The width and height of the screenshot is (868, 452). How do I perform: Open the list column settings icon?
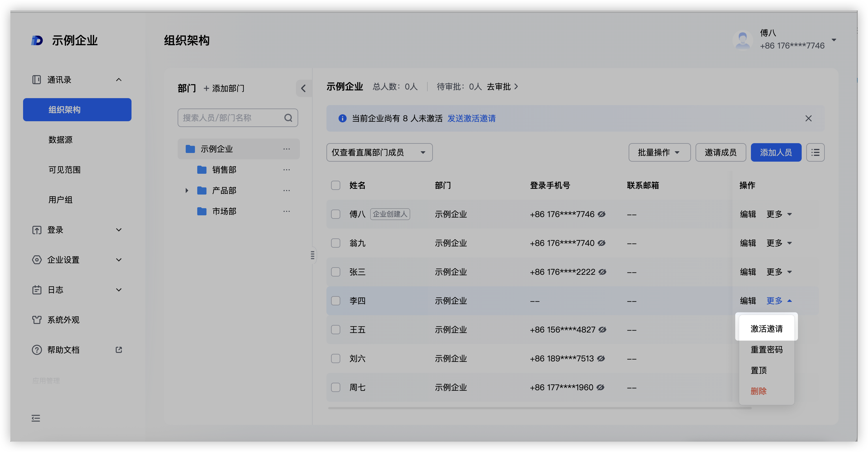coord(815,152)
